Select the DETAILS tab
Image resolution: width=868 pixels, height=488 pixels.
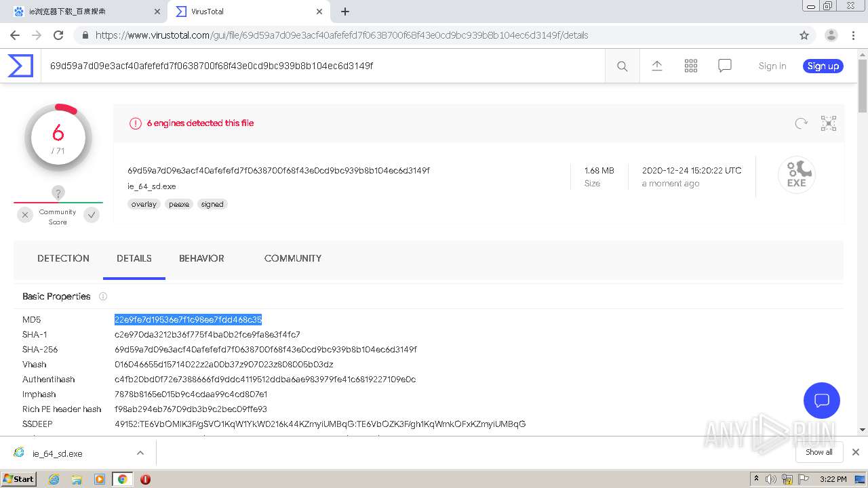point(134,258)
